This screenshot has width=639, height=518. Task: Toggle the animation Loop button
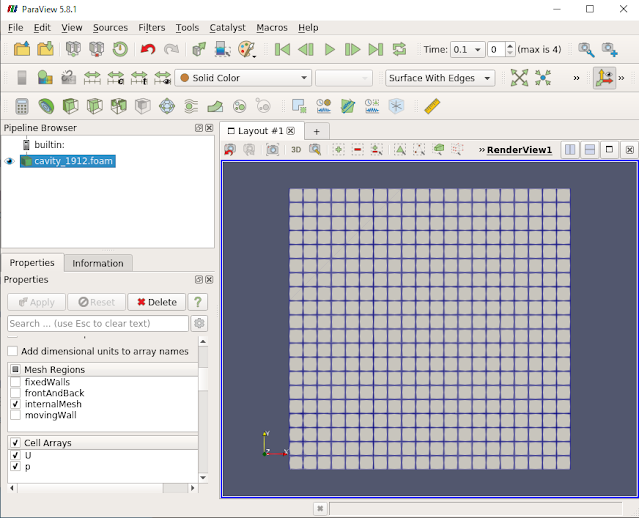399,49
